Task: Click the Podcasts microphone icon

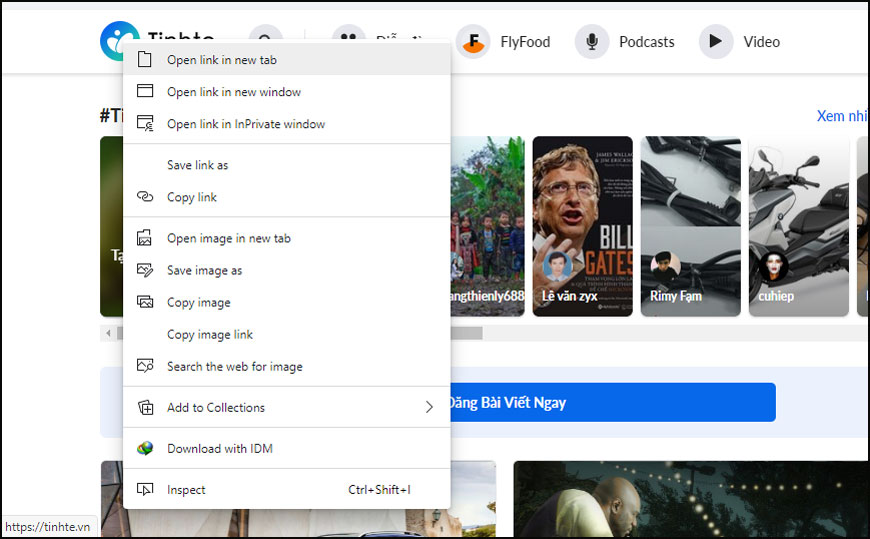Action: click(x=592, y=42)
